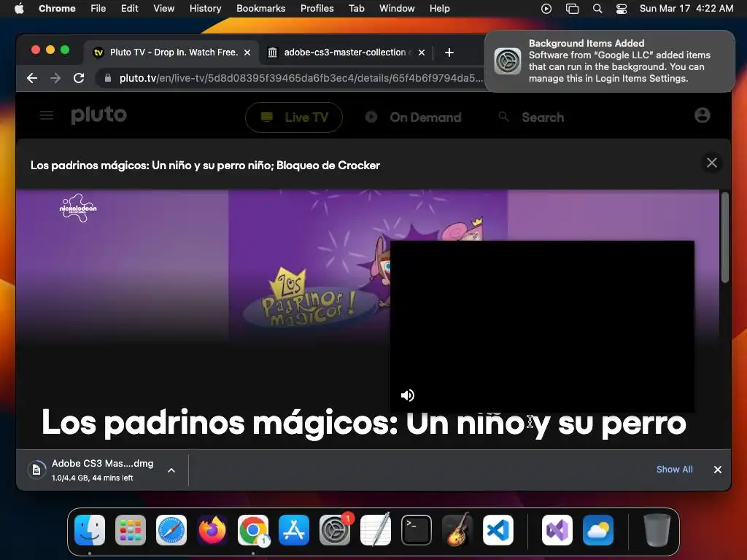Viewport: 747px width, 560px height.
Task: Open the Help menu
Action: pos(439,9)
